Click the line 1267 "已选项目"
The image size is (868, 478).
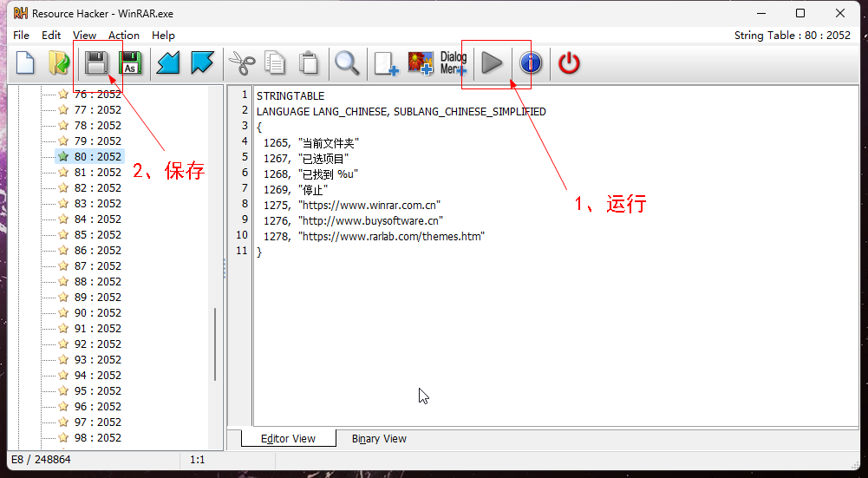(306, 159)
